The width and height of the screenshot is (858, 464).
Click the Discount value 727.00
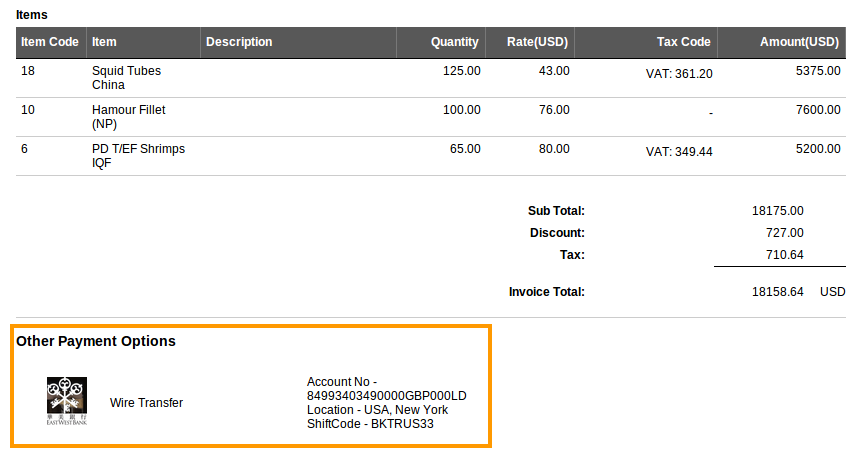[x=784, y=233]
